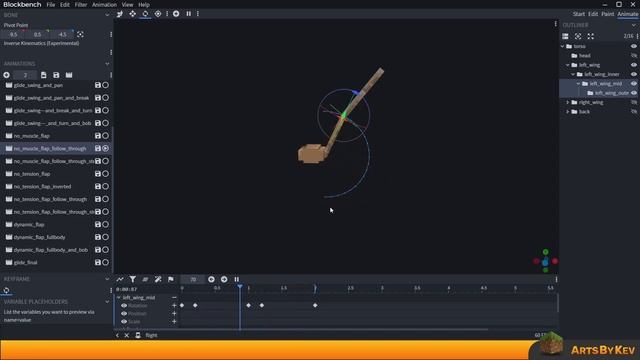Click the save icon beside flight label

(138, 336)
